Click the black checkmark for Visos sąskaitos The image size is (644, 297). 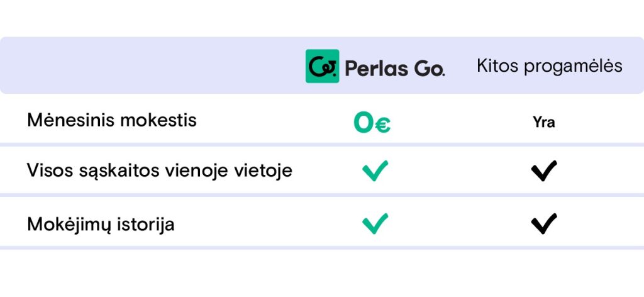coord(544,171)
